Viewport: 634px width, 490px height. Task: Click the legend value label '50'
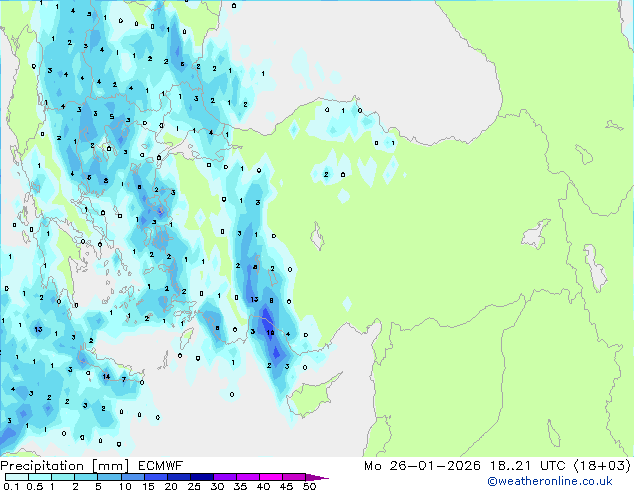tap(310, 486)
